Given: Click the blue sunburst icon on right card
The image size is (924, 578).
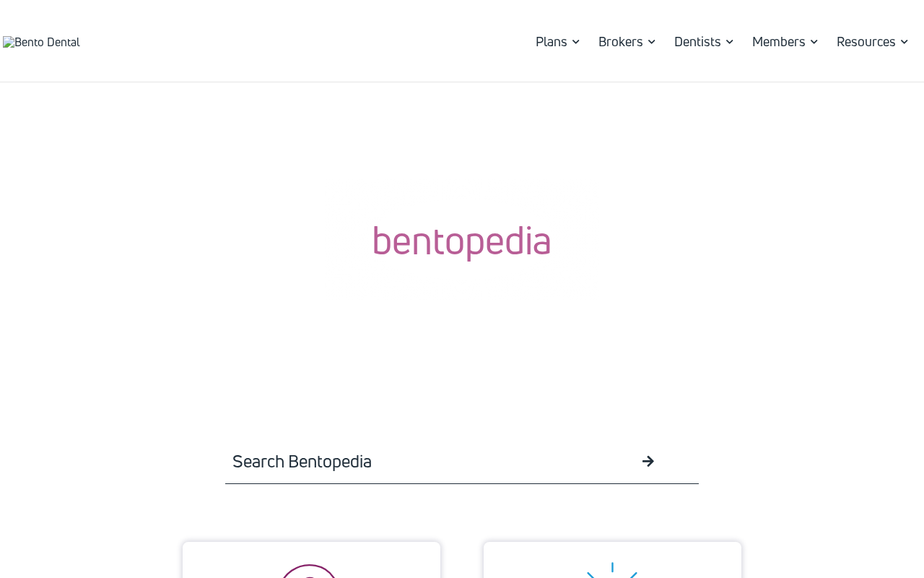Looking at the screenshot, I should click(x=612, y=570).
